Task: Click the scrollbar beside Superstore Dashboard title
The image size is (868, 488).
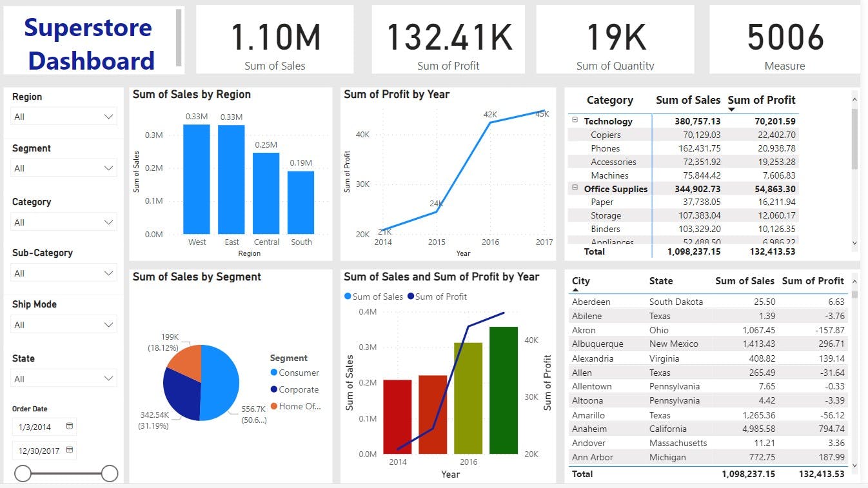Action: click(179, 38)
